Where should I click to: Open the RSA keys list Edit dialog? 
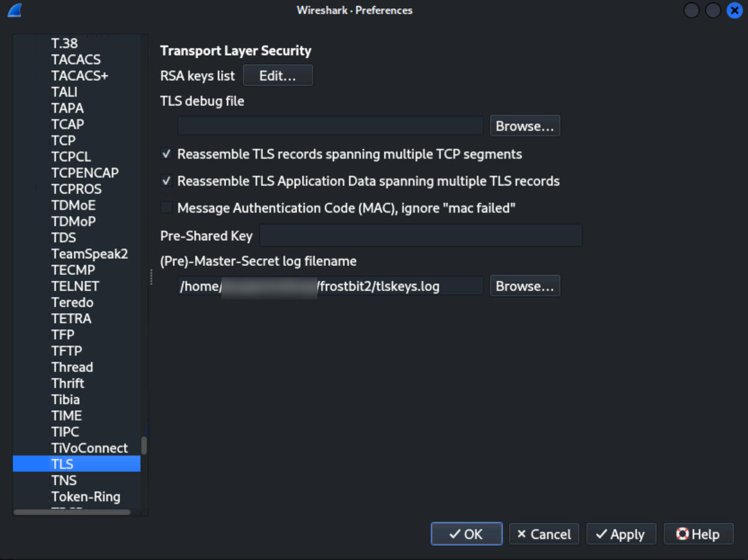tap(277, 76)
